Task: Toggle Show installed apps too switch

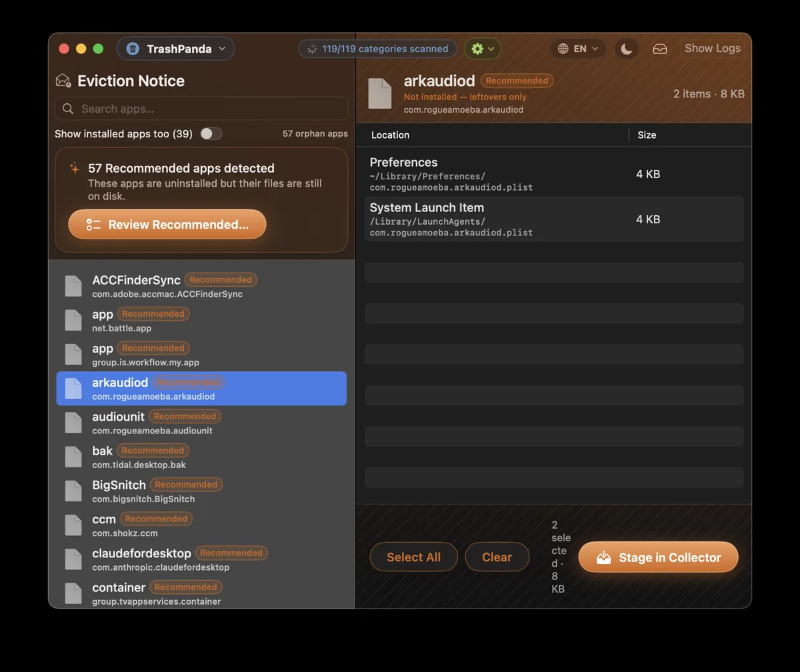Action: pos(211,134)
